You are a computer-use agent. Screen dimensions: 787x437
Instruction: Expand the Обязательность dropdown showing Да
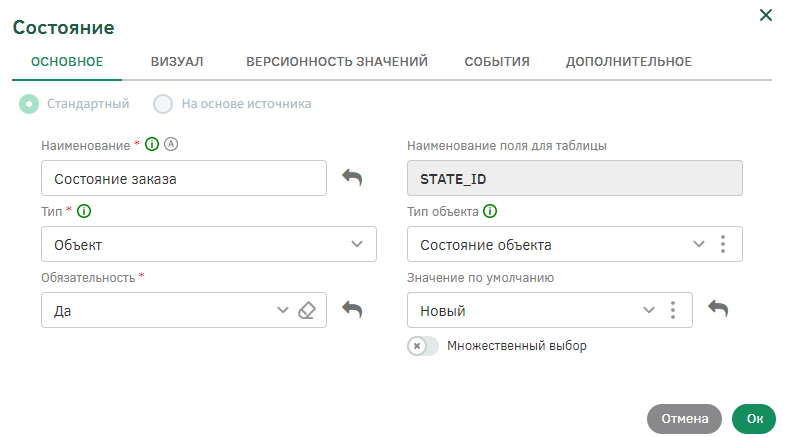[282, 311]
